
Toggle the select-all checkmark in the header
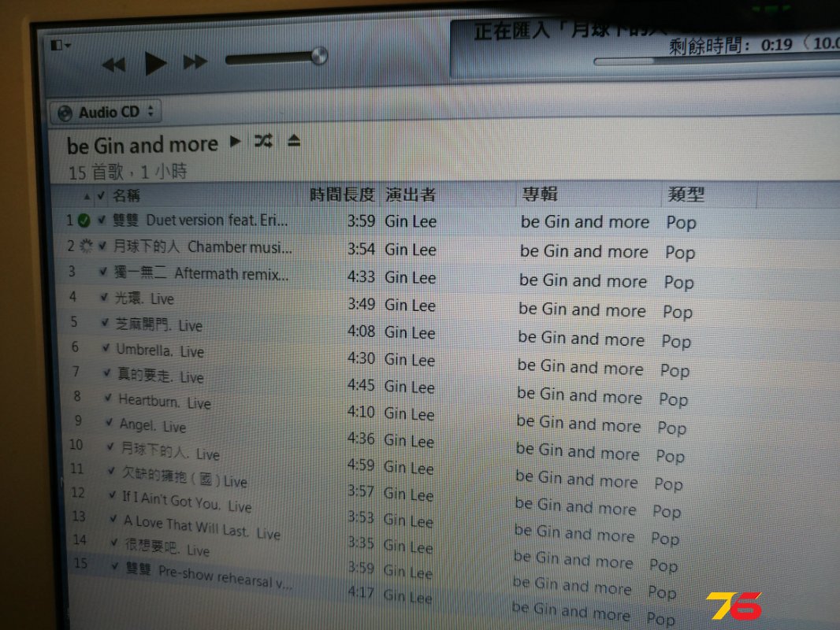pos(100,196)
